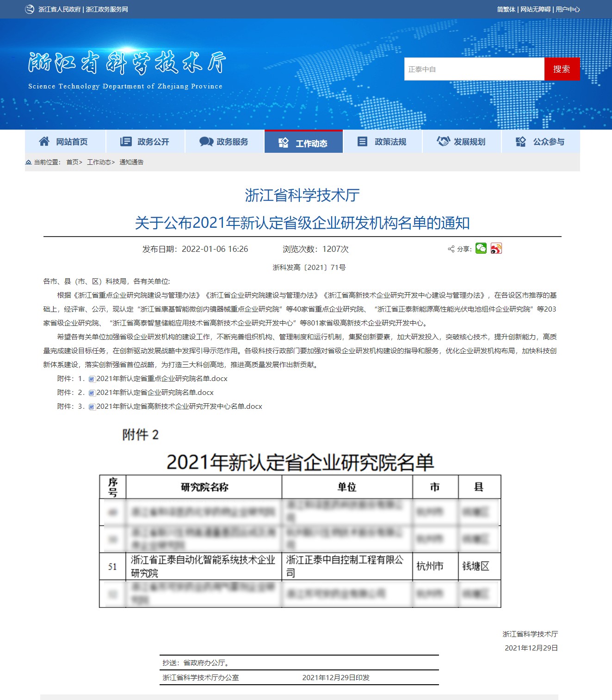Click the Zhejiang government emblem icon
The width and height of the screenshot is (612, 700).
point(30,9)
